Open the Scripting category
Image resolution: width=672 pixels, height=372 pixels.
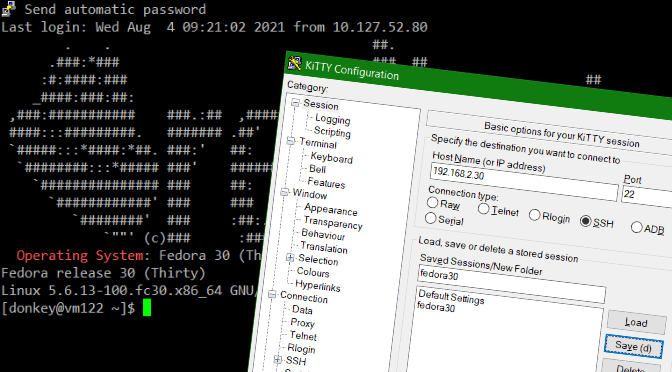click(332, 132)
